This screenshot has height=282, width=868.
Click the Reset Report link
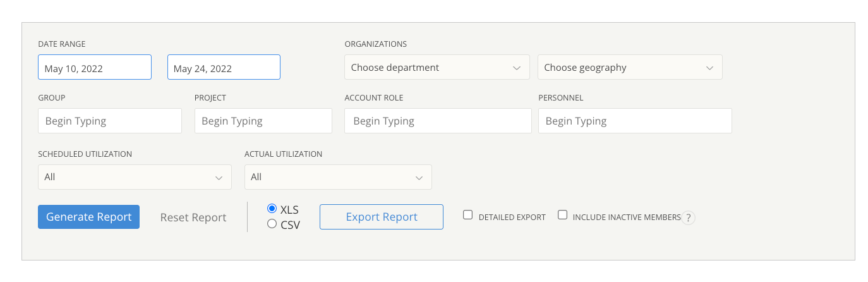point(193,218)
